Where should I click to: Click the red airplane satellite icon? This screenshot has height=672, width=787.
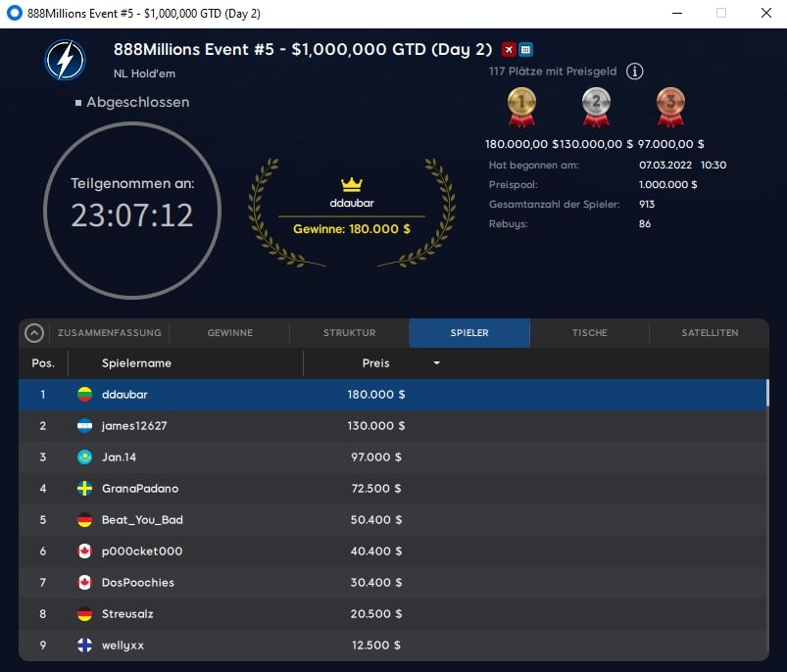click(509, 50)
